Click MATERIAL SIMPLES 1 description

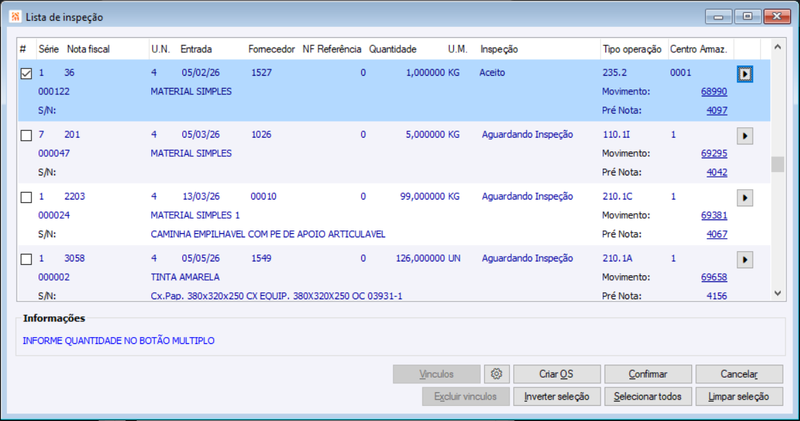click(195, 215)
